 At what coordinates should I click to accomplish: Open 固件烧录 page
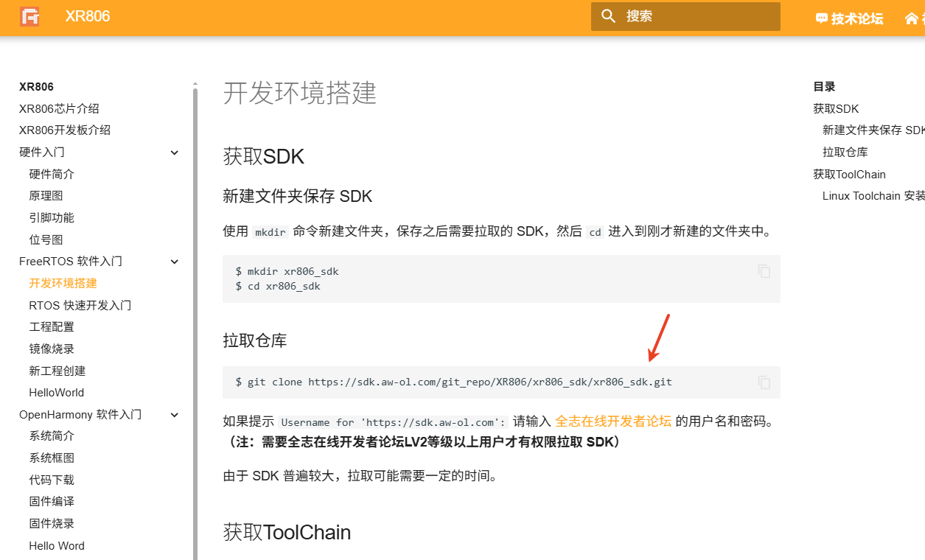[x=52, y=524]
